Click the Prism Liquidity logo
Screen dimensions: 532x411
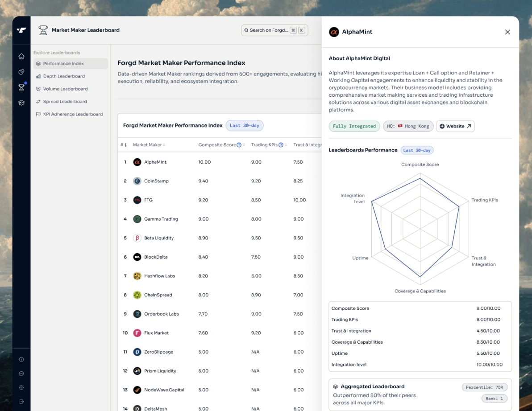(137, 371)
